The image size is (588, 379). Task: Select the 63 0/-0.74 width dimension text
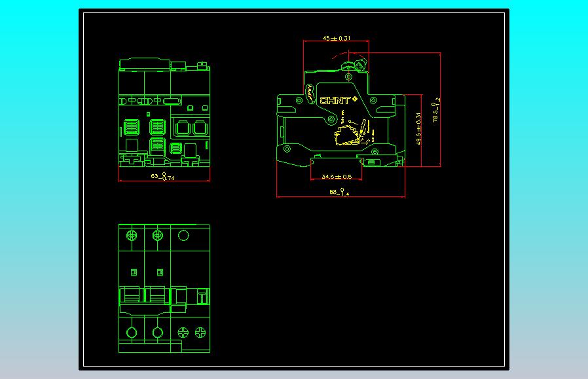[163, 176]
